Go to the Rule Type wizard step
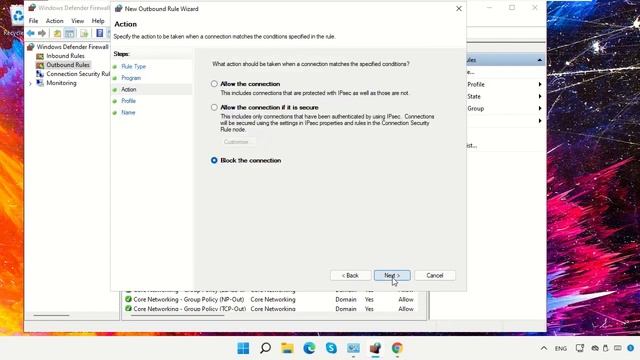The height and width of the screenshot is (360, 640). (133, 67)
